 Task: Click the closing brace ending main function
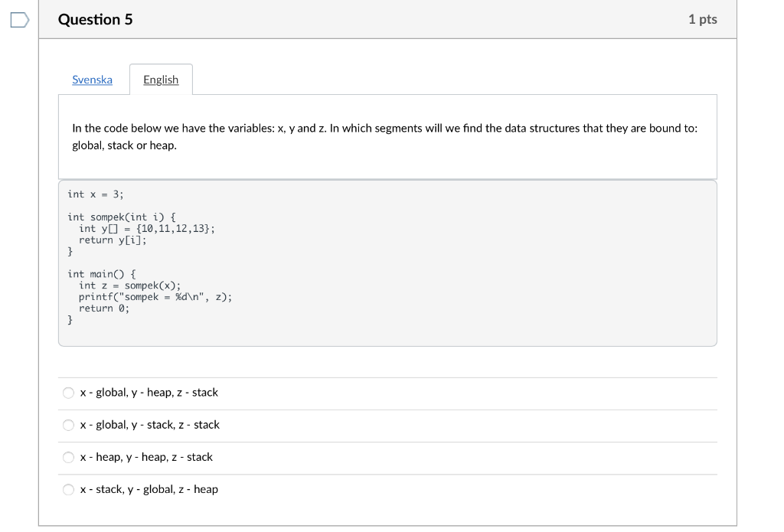70,320
